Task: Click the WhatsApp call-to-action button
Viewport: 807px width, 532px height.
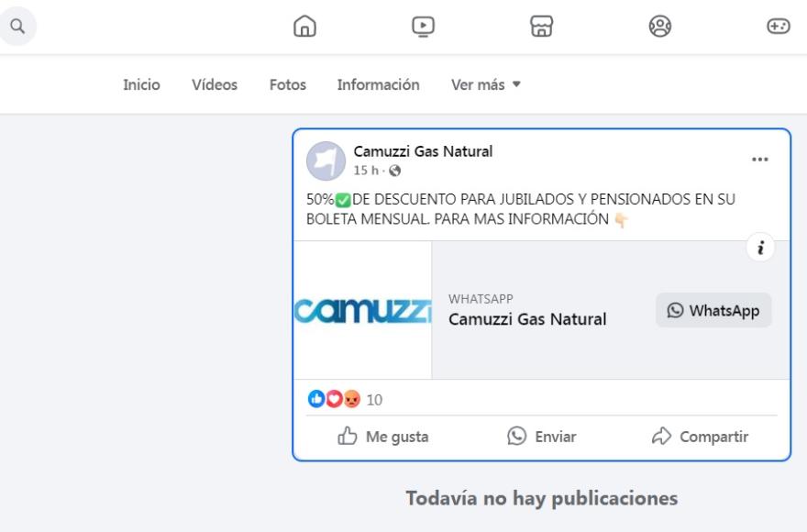Action: coord(713,311)
